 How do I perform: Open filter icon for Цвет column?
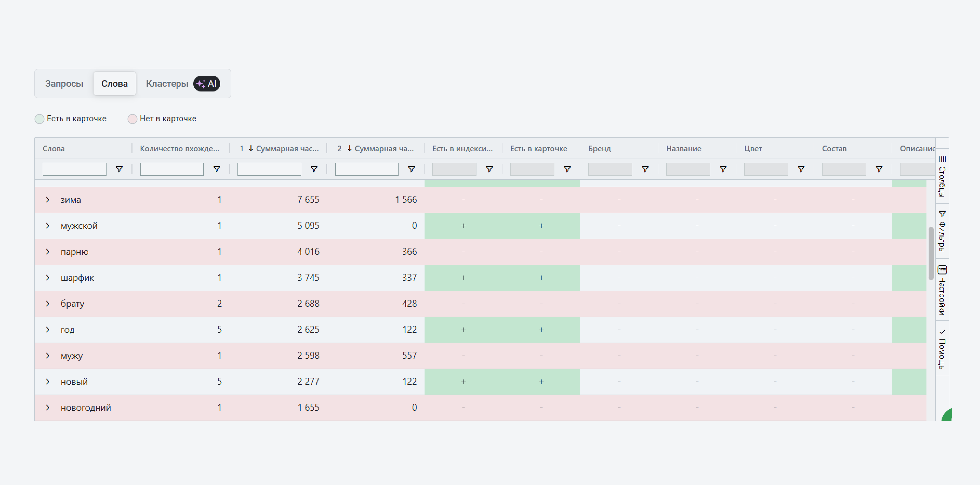[801, 169]
